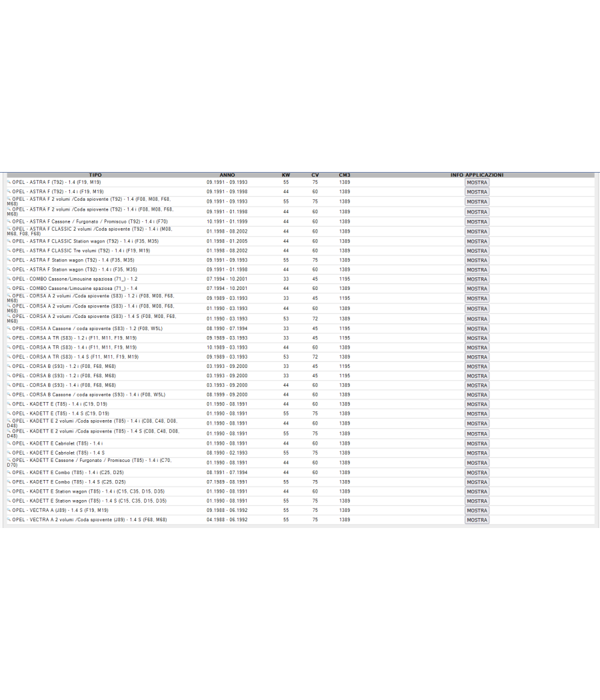Viewport: 600px width, 700px height.
Task: Click MOSTRA in VECTRA A (J89) 1.4 S (F19, M19) row
Action: pyautogui.click(x=477, y=511)
